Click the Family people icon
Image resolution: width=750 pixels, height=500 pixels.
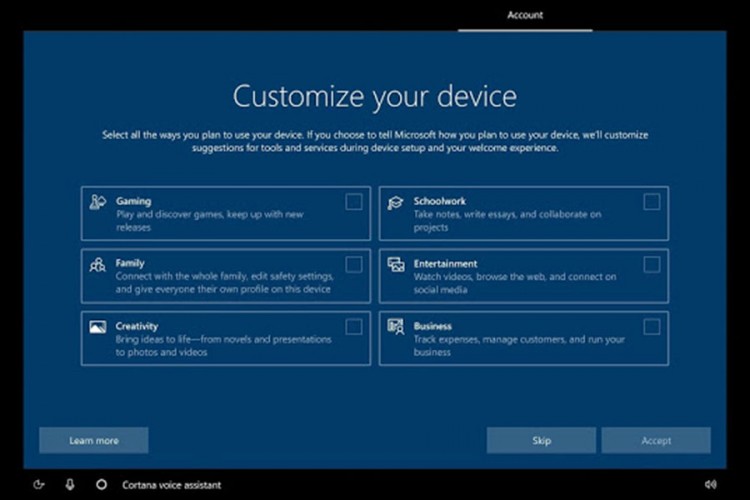click(98, 265)
